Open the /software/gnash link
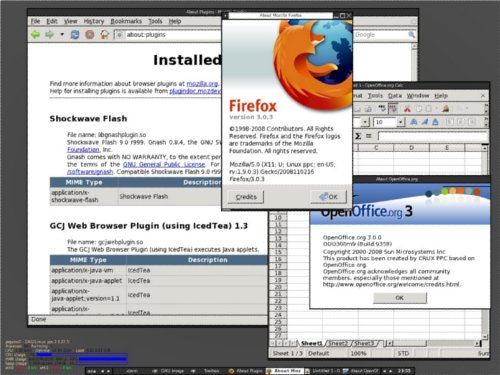 pyautogui.click(x=90, y=172)
